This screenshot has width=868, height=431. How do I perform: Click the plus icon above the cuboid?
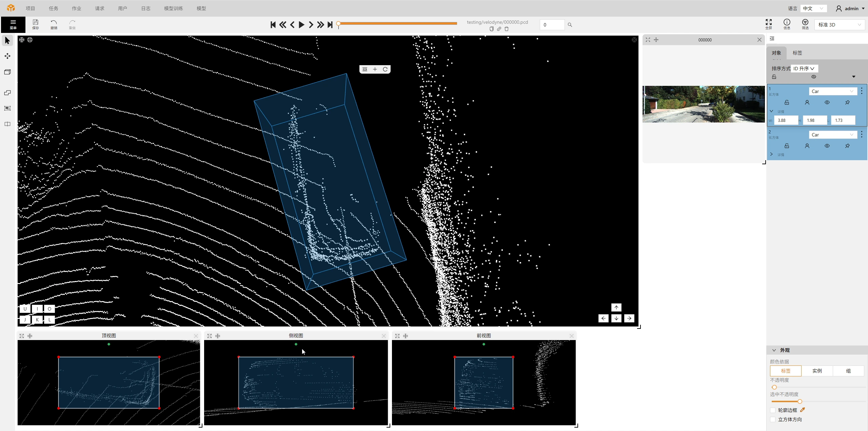click(375, 69)
